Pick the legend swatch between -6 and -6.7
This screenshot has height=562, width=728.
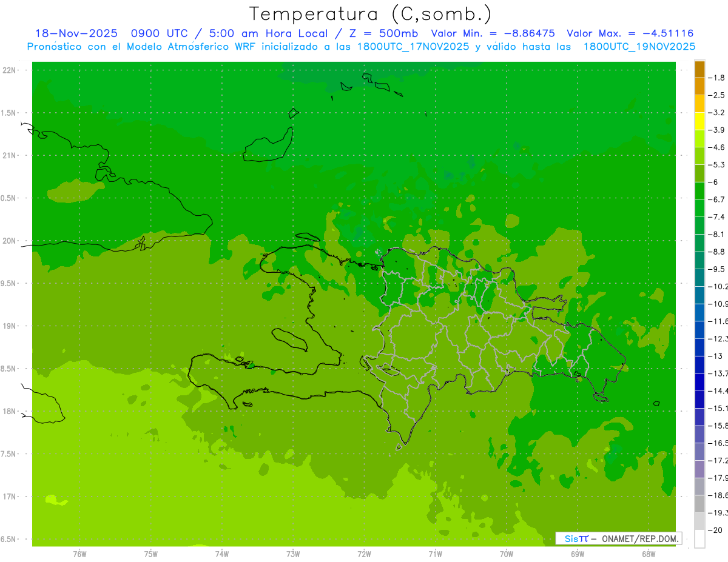699,191
